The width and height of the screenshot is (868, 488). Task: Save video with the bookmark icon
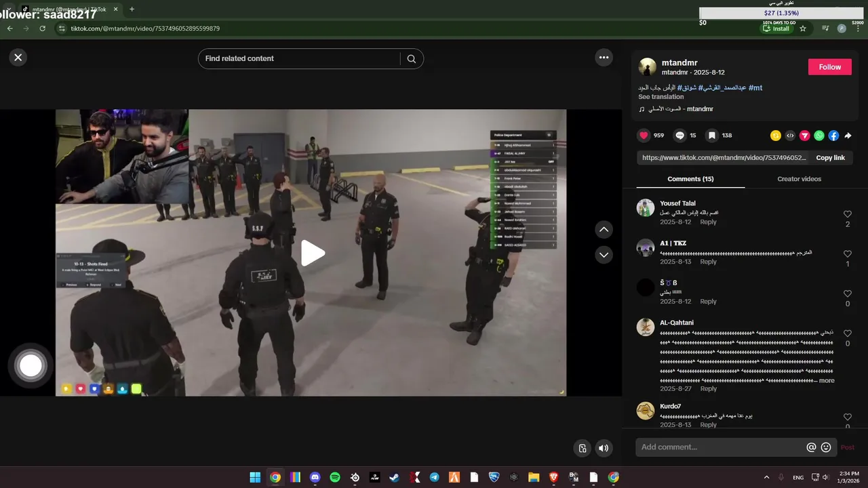pyautogui.click(x=712, y=136)
